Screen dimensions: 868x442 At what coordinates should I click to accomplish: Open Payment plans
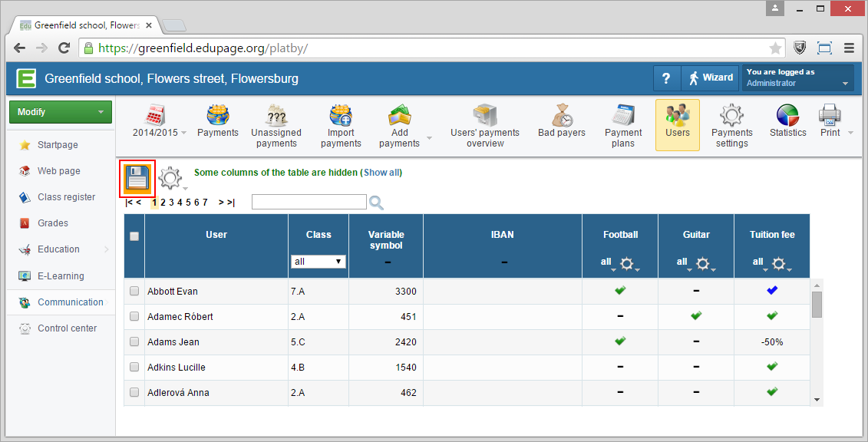[622, 127]
